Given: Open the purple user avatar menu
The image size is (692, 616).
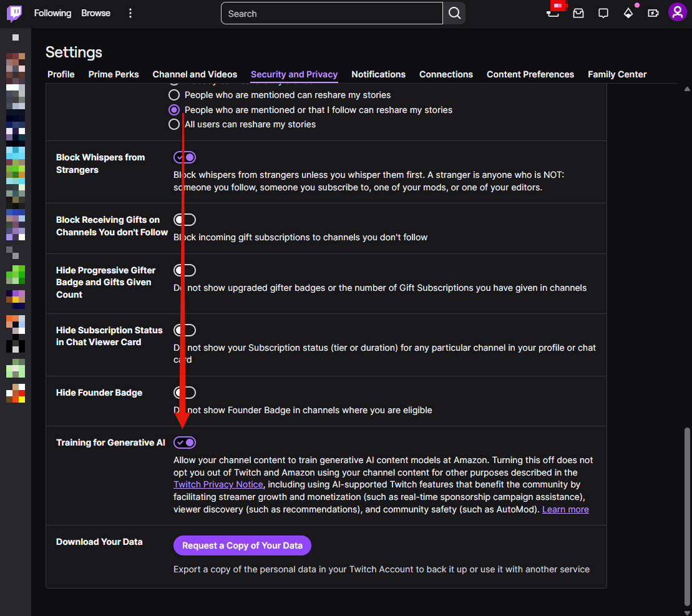Looking at the screenshot, I should point(678,12).
